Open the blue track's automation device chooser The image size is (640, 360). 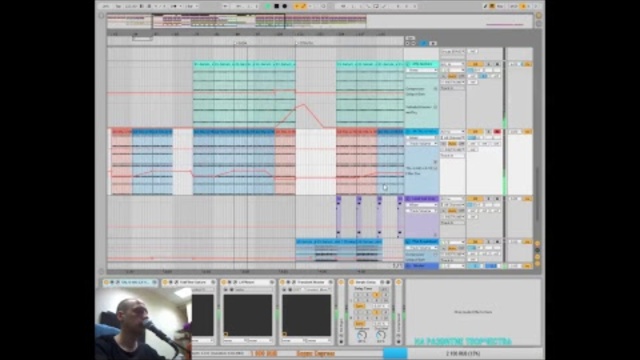point(422,138)
